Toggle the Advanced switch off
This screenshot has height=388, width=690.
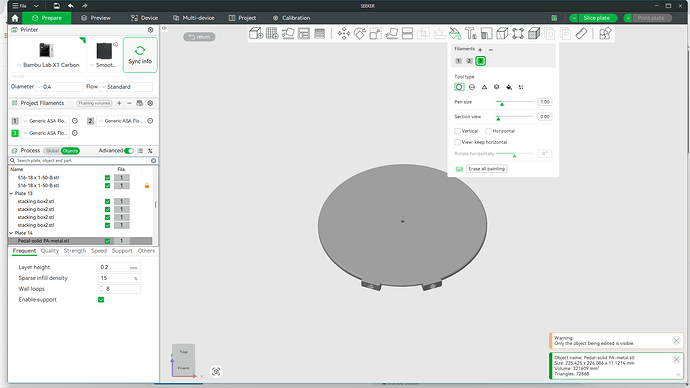129,151
